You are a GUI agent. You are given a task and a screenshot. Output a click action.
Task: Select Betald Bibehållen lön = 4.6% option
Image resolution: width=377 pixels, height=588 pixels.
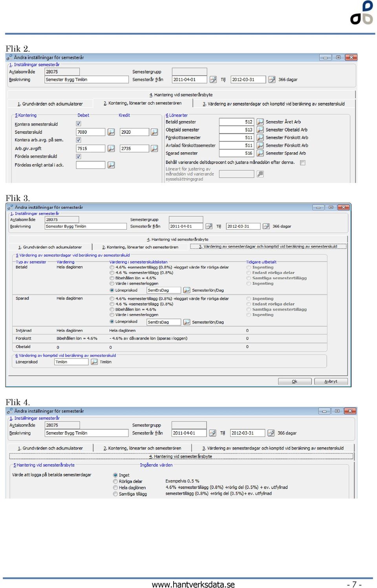pyautogui.click(x=112, y=278)
